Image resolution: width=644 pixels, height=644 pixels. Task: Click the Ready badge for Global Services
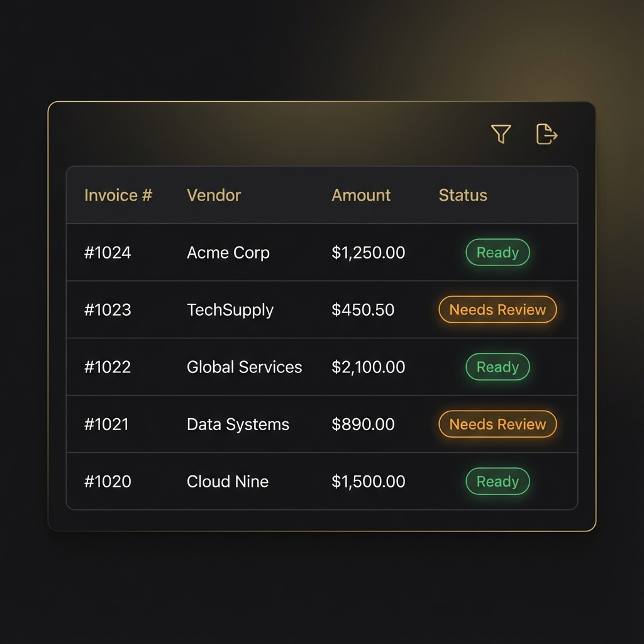tap(497, 367)
